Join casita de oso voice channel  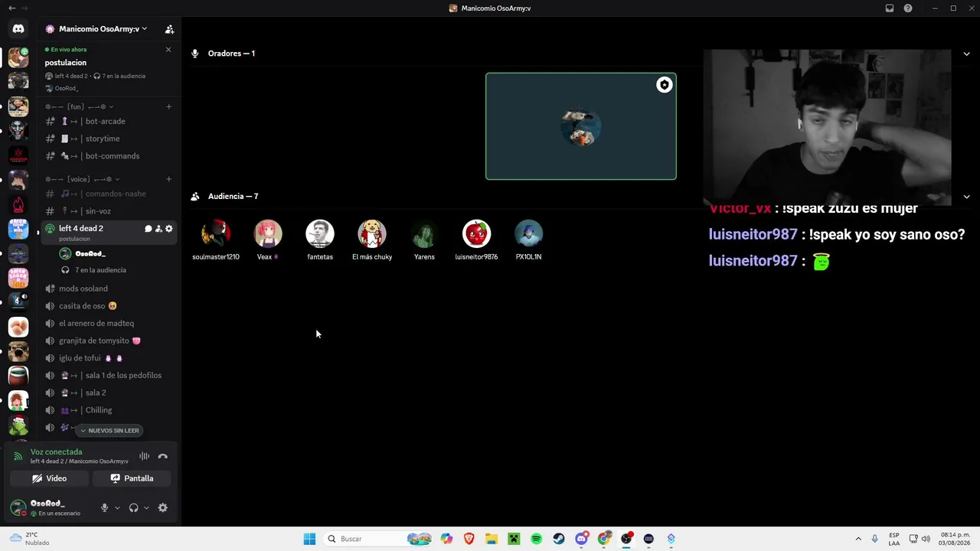click(x=109, y=306)
